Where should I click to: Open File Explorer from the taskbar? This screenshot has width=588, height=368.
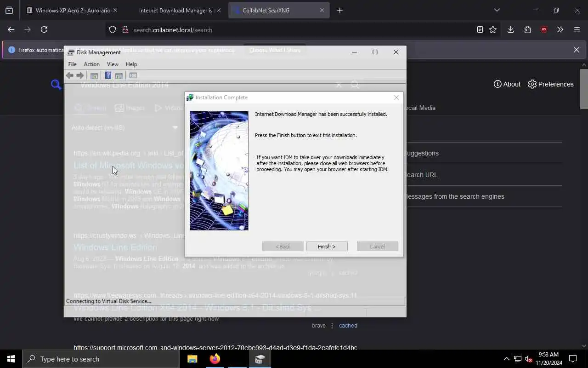point(192,359)
